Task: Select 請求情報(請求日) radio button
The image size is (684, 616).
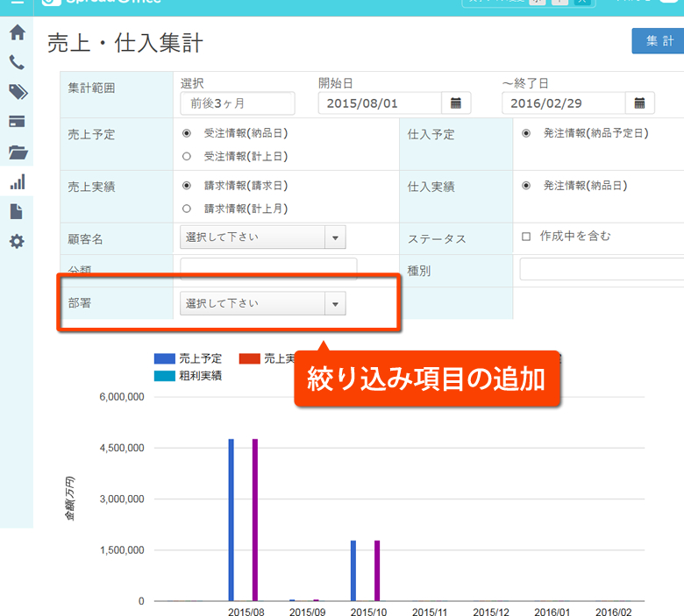Action: click(187, 186)
